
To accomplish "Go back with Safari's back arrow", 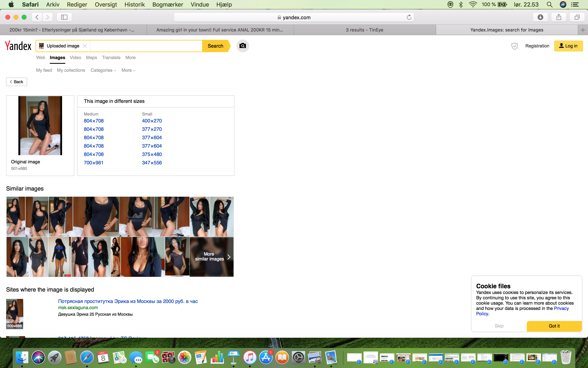I will [x=37, y=17].
